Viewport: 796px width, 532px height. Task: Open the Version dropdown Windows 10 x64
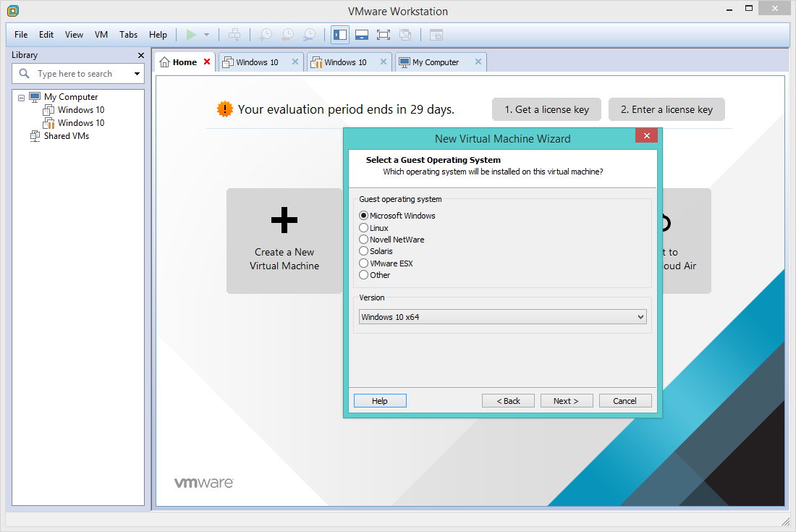503,317
